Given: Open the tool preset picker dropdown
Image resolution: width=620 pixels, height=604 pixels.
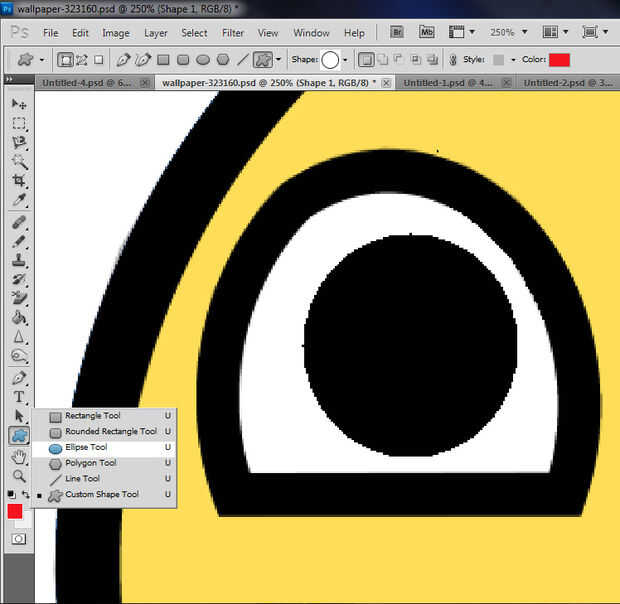Looking at the screenshot, I should coord(42,60).
